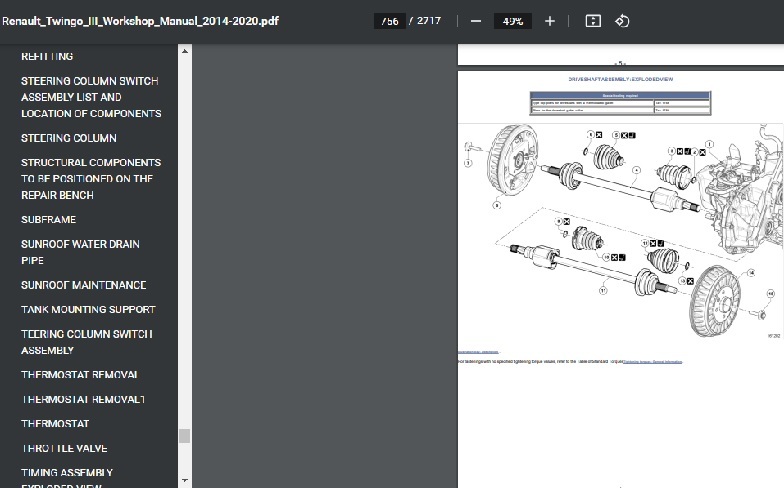Open the STEERING COLUMN bookmark
Image resolution: width=784 pixels, height=488 pixels.
68,138
